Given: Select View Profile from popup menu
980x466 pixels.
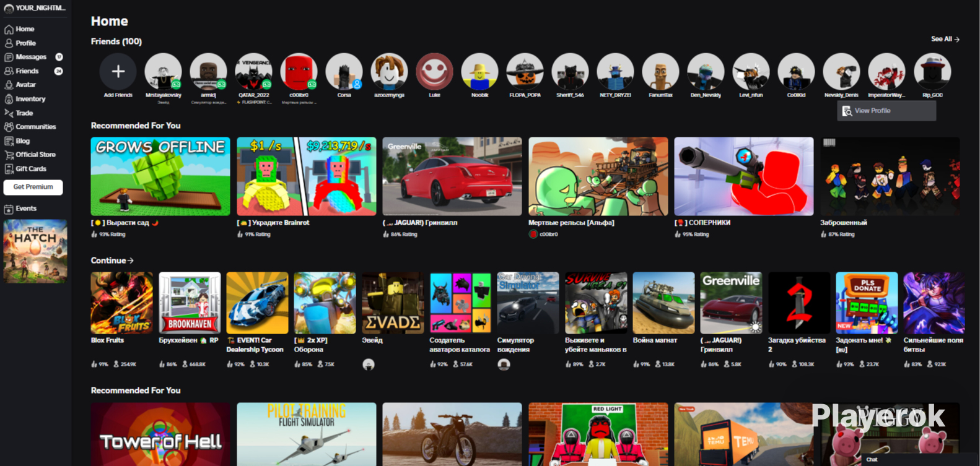Looking at the screenshot, I should tap(886, 111).
